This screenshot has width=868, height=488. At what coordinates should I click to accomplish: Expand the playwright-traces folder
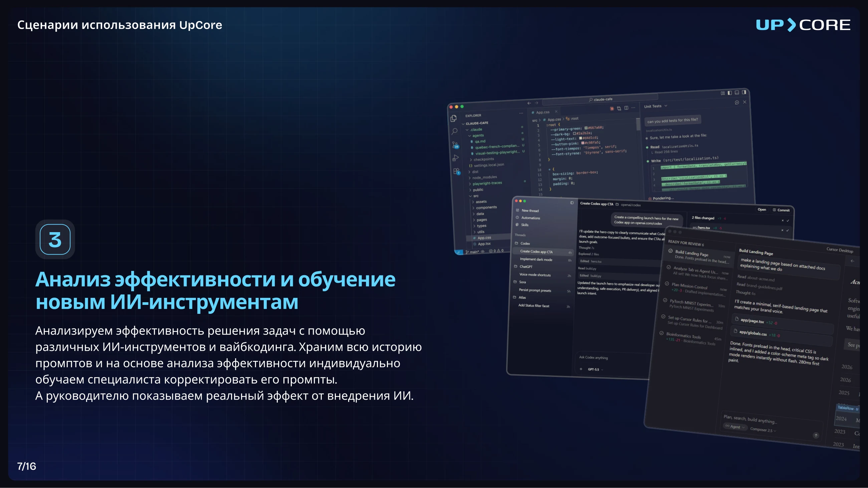click(470, 184)
